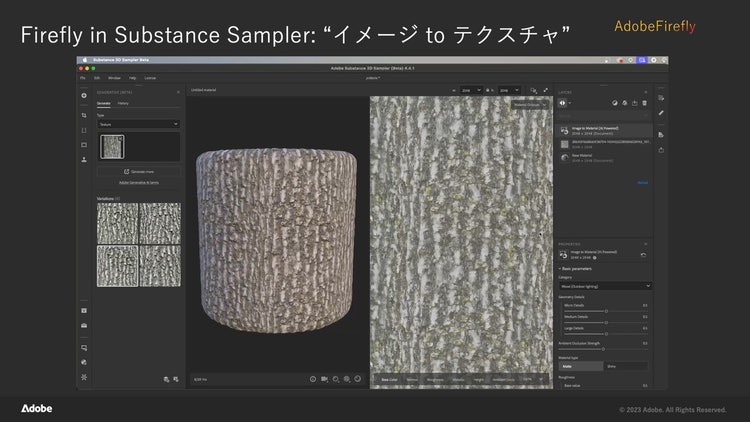Click the diamond-shaped icon in Layers toolbar
This screenshot has height=422, width=750.
625,103
